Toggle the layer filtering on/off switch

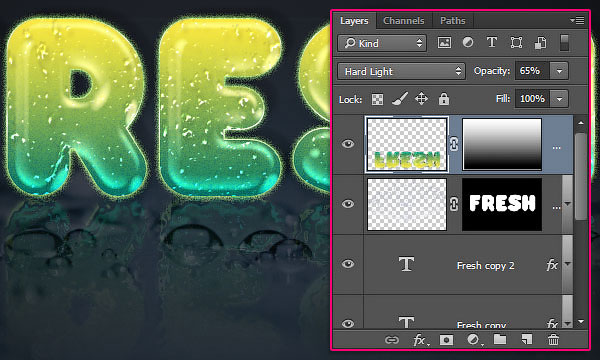[564, 42]
